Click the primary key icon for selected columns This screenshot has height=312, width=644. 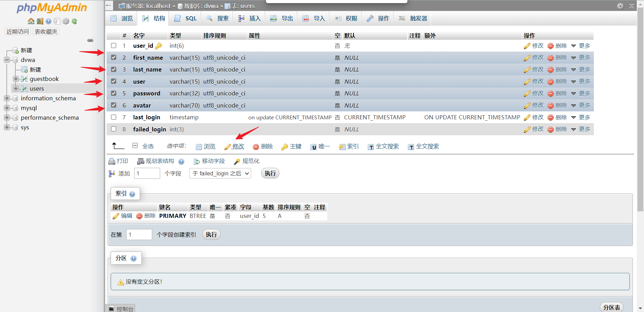[285, 147]
